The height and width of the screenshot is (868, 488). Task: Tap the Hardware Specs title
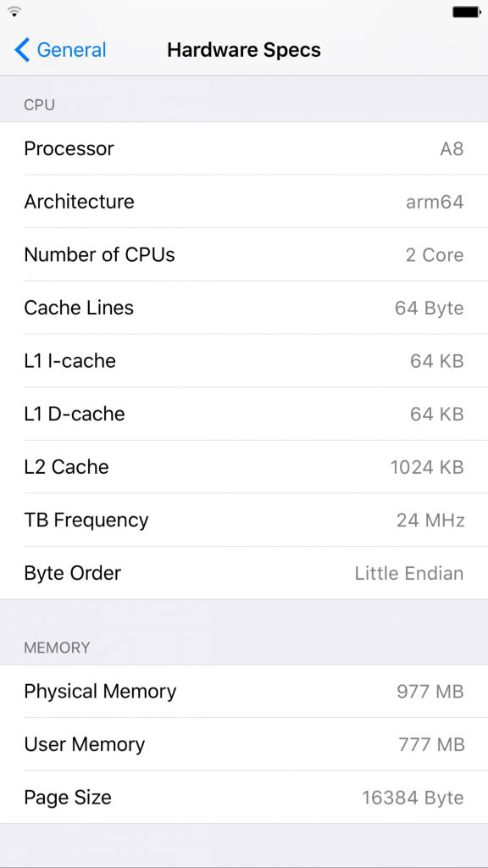point(244,50)
